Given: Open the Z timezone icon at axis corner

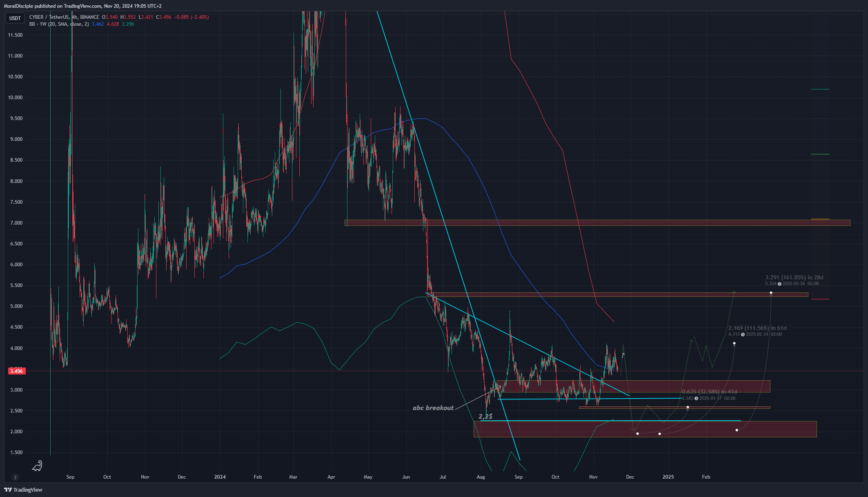Looking at the screenshot, I should point(16,477).
